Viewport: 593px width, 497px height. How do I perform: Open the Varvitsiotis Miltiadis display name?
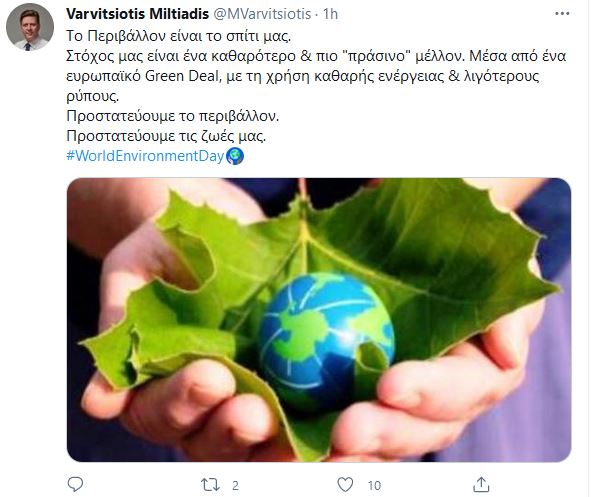tap(137, 14)
